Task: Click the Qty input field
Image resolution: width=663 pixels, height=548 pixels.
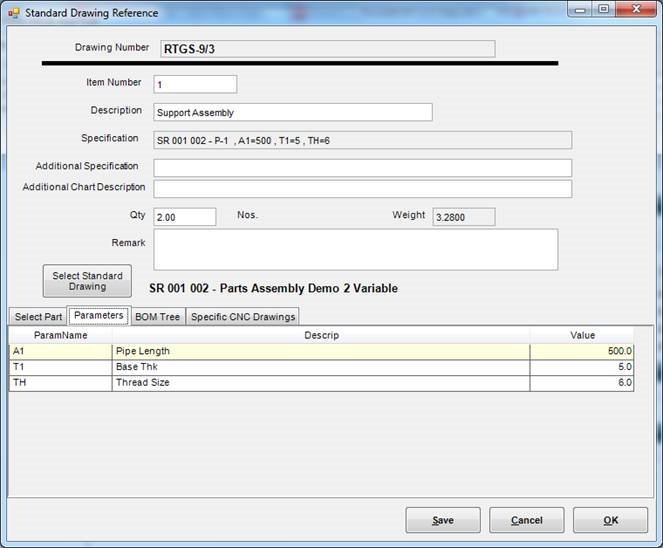Action: (x=185, y=217)
